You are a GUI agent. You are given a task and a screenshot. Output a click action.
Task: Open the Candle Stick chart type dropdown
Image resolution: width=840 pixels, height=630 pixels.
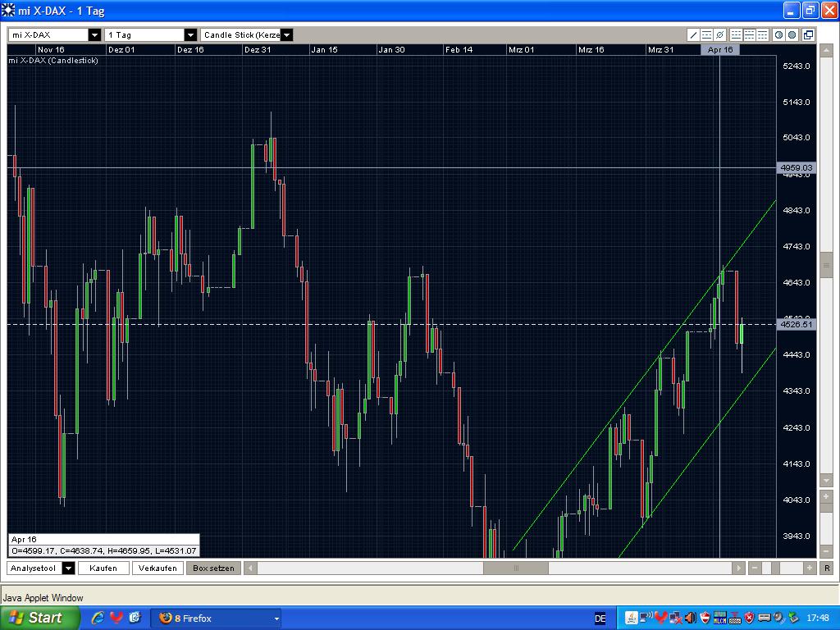(285, 35)
